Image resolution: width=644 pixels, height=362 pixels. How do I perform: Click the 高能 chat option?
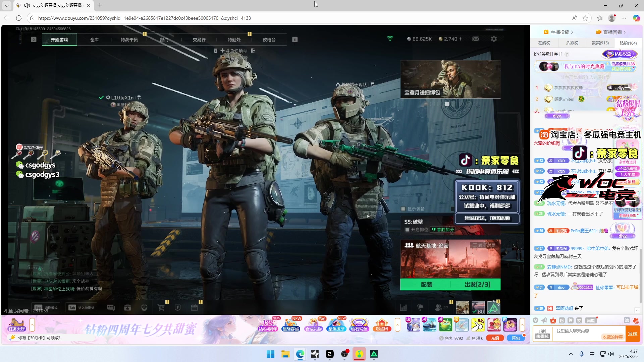pyautogui.click(x=591, y=320)
